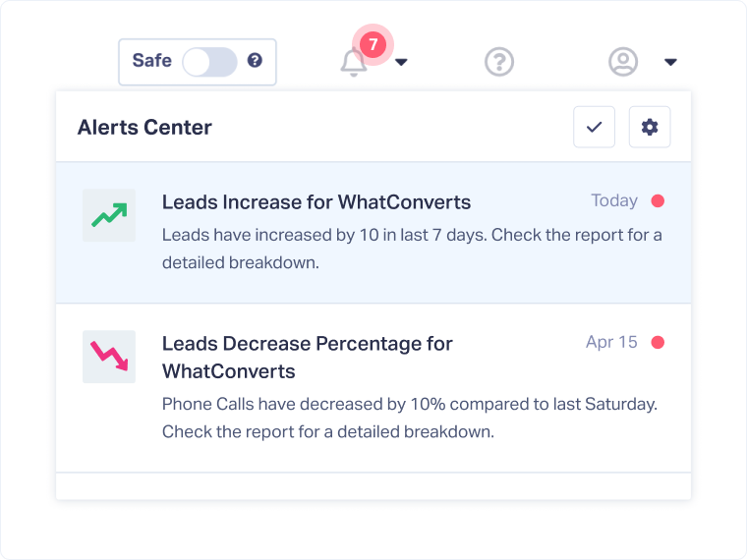
Task: Open the help question mark icon
Action: click(x=499, y=62)
